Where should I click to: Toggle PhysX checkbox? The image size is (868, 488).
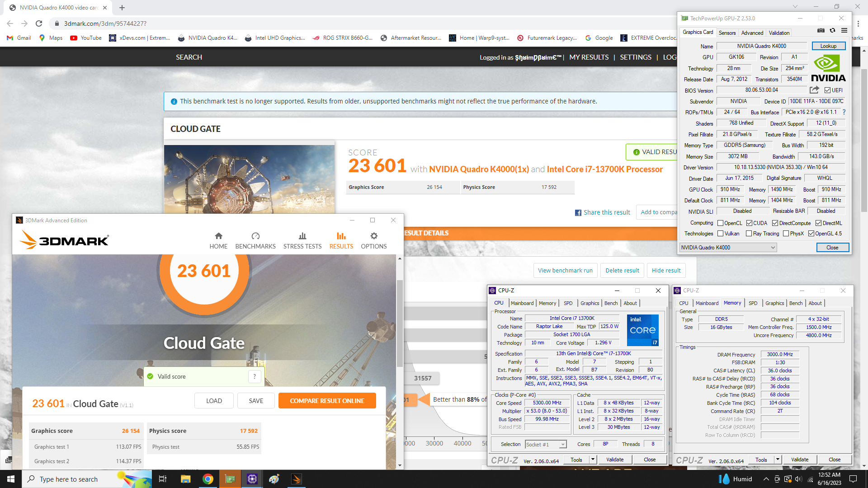pos(786,234)
